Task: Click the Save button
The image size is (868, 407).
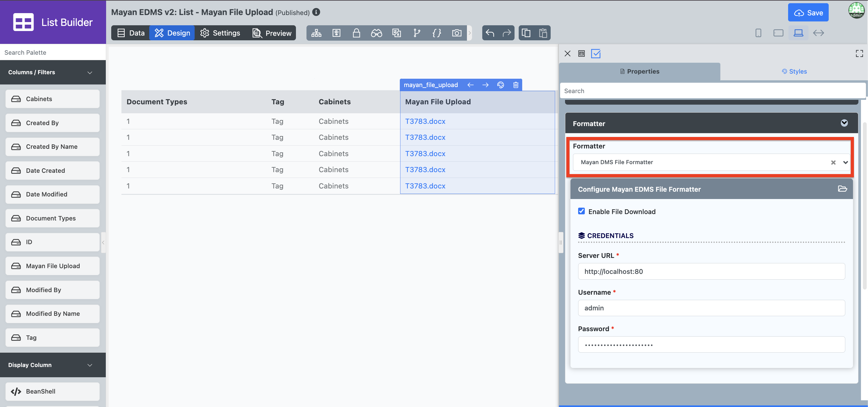Action: tap(808, 13)
